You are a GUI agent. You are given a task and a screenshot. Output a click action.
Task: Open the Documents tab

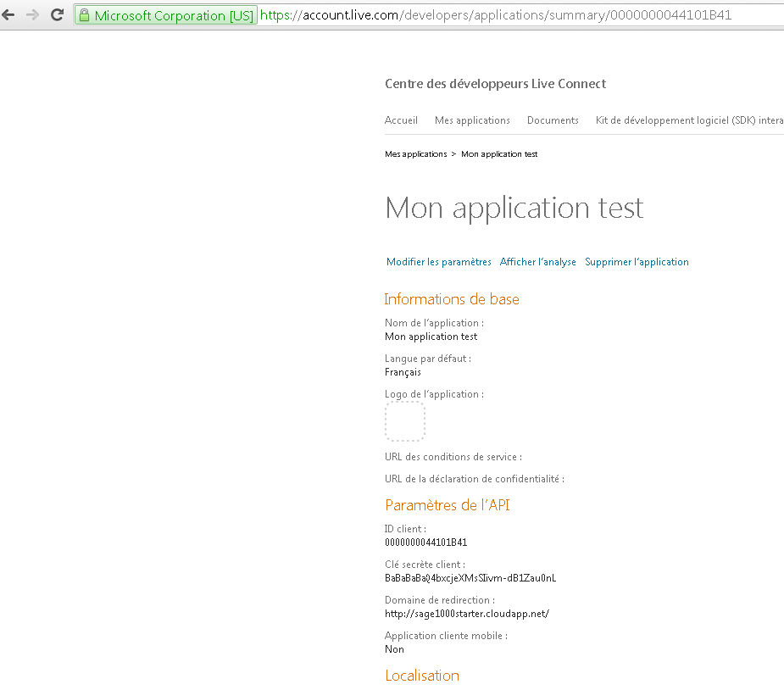[x=553, y=120]
